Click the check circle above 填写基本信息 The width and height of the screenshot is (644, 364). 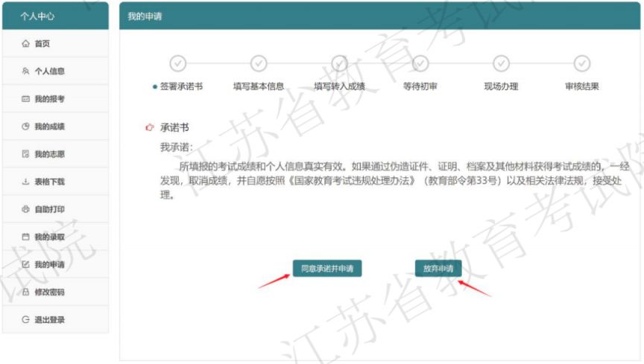coord(259,63)
